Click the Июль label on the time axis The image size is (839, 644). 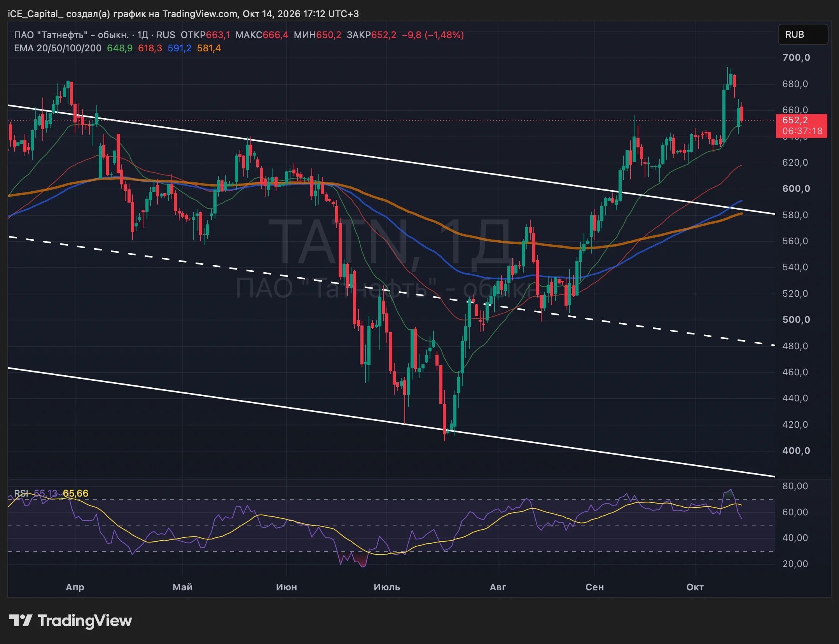(387, 587)
